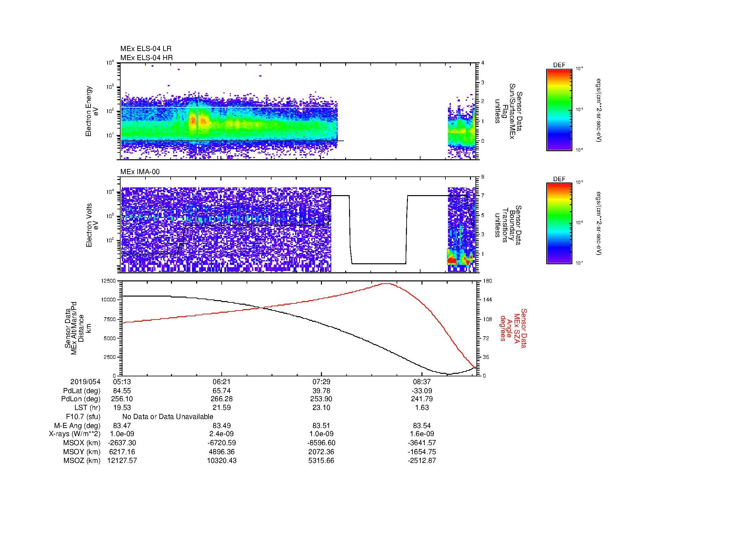Click LST value 21.59
756x534 pixels.
(x=222, y=408)
